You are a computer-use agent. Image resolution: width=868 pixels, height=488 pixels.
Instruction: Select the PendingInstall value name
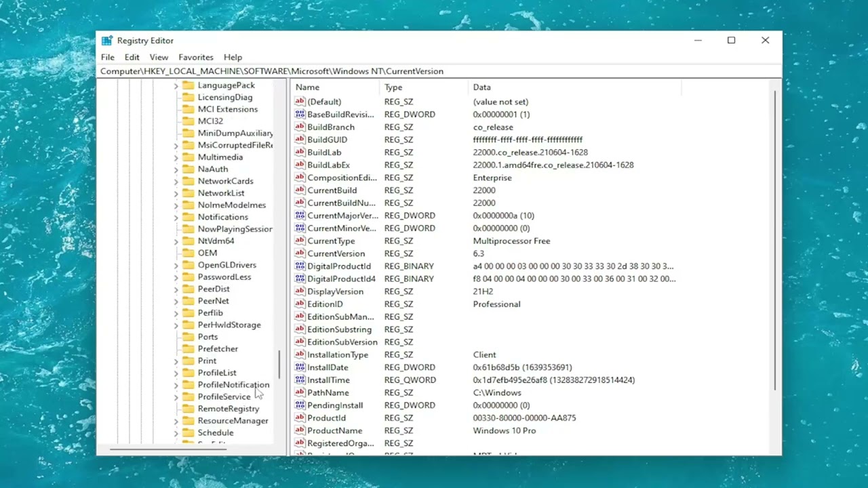pyautogui.click(x=335, y=405)
